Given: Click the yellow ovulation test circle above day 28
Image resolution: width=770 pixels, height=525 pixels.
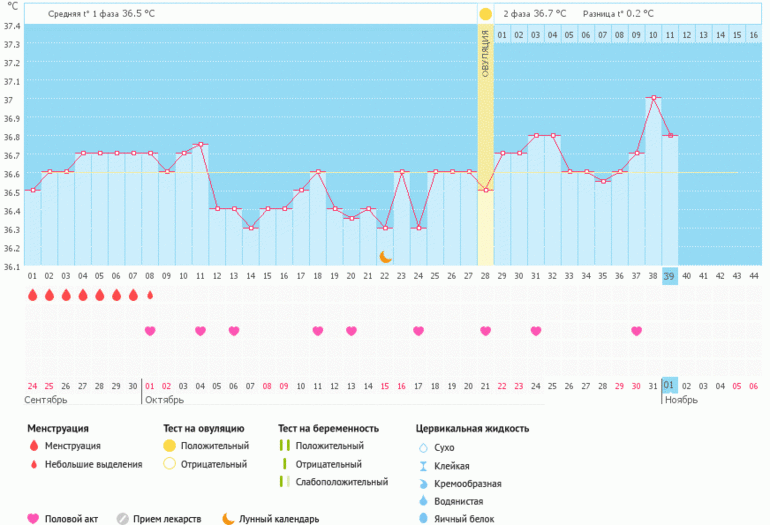Looking at the screenshot, I should pos(485,14).
